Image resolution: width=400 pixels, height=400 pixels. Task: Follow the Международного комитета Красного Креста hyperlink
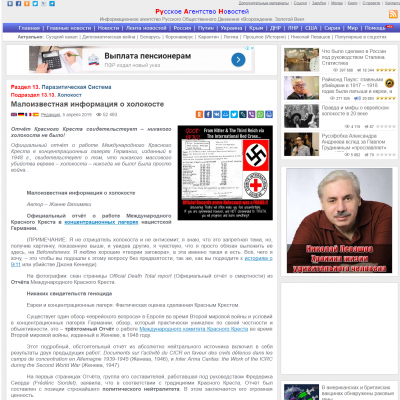pyautogui.click(x=194, y=329)
